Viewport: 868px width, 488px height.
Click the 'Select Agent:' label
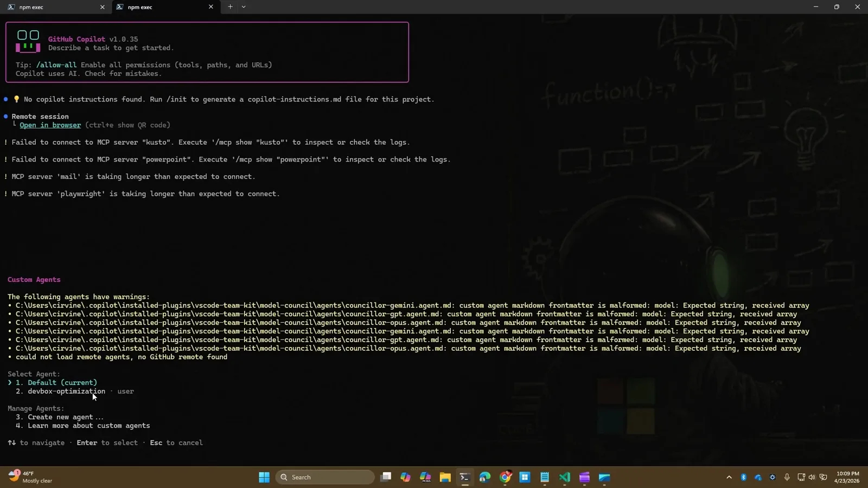[x=34, y=374]
